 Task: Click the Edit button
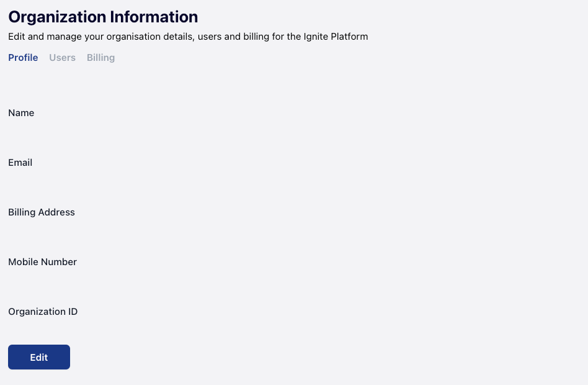point(39,357)
